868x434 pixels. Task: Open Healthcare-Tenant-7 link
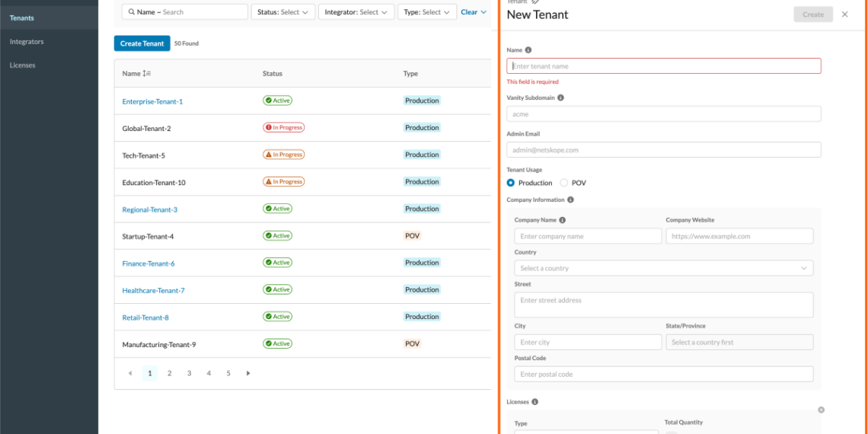click(153, 291)
